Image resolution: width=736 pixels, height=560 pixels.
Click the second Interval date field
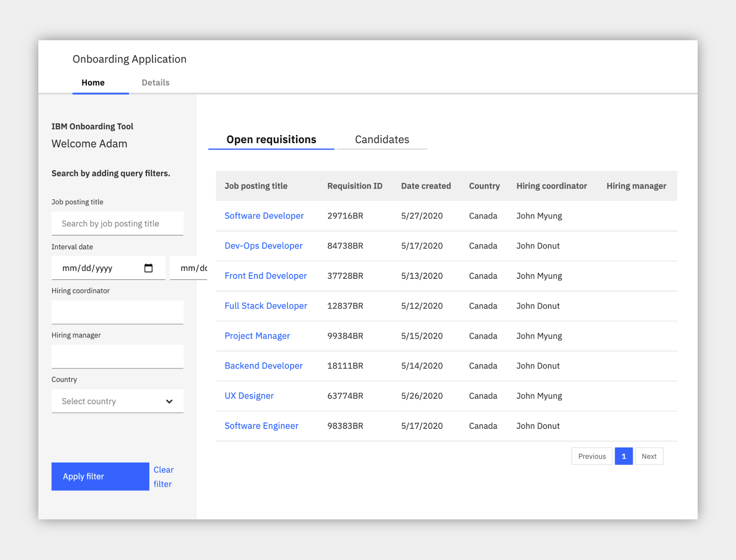(189, 268)
